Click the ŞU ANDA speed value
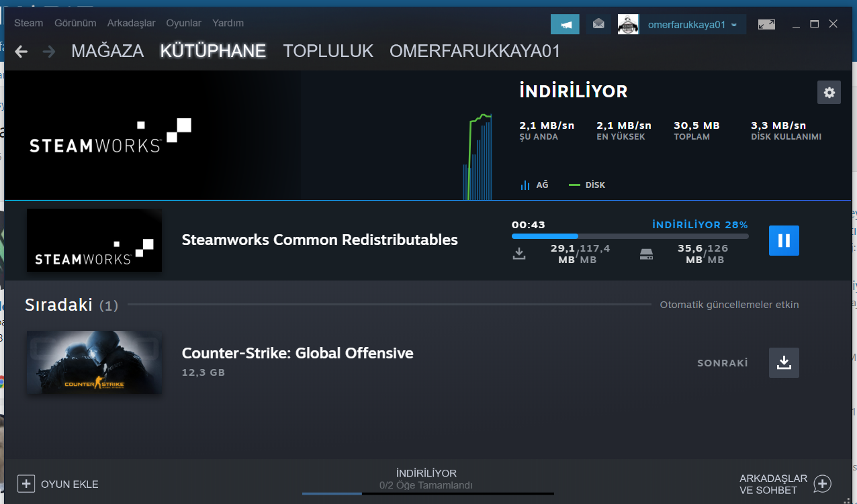Image resolution: width=857 pixels, height=504 pixels. click(547, 125)
